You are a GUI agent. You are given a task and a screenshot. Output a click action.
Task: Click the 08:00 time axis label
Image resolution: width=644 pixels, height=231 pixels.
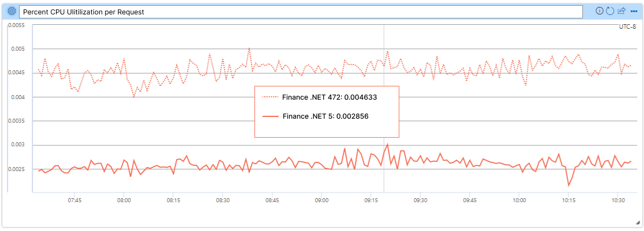tap(123, 200)
